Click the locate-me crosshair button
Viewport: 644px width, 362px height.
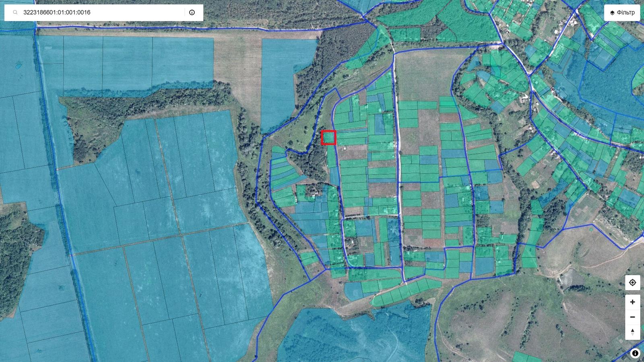[632, 283]
